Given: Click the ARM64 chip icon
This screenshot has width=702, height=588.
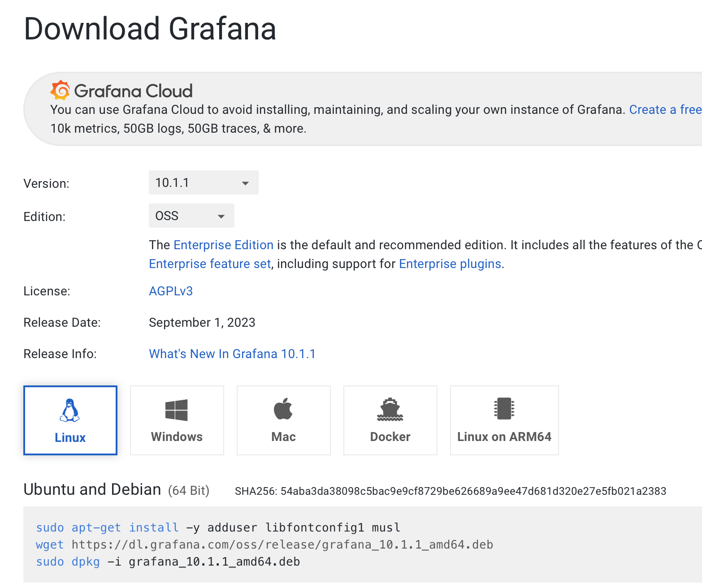Looking at the screenshot, I should 504,409.
